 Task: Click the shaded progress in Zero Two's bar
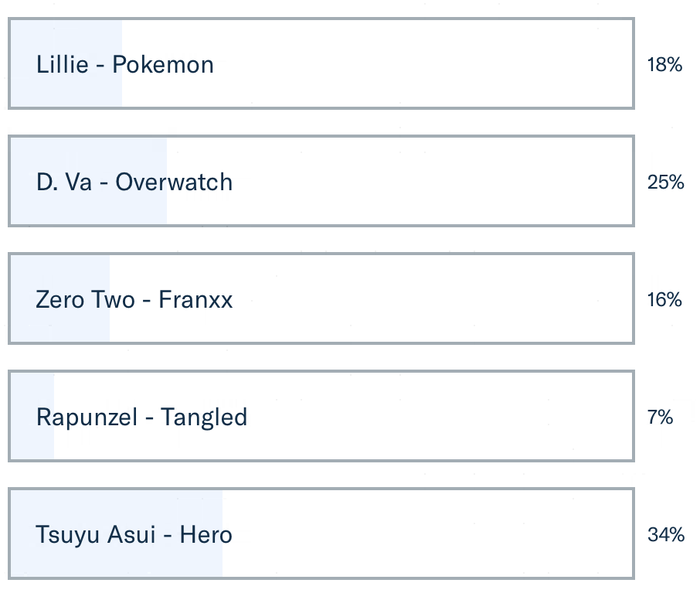60,326
